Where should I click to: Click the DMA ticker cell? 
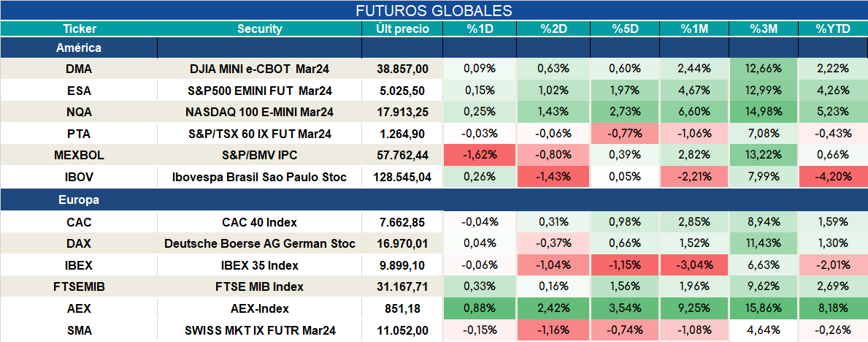pos(79,69)
